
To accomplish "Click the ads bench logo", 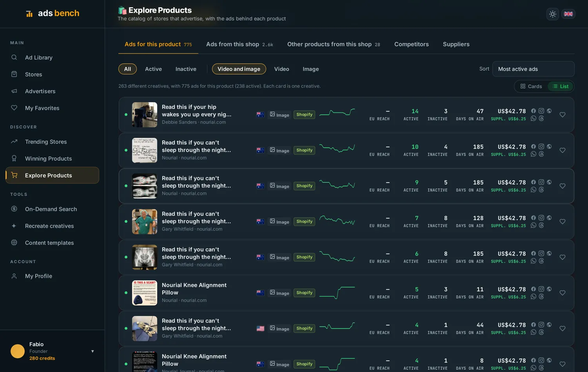I will pos(53,13).
